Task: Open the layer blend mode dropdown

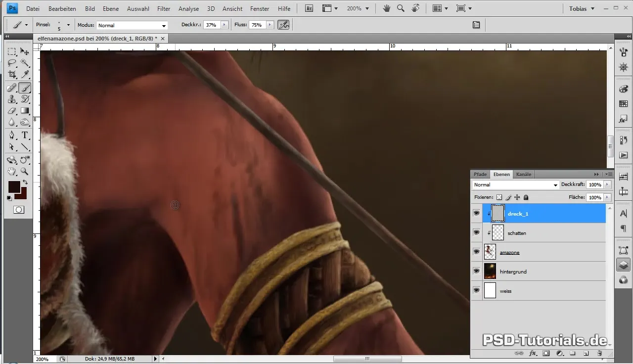Action: pyautogui.click(x=515, y=184)
